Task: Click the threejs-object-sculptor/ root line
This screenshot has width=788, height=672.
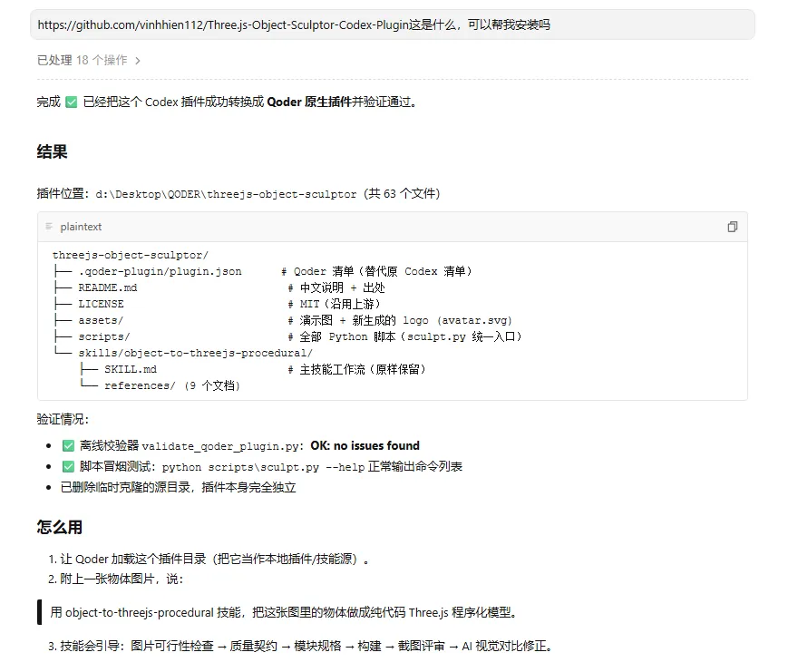Action: pos(131,255)
